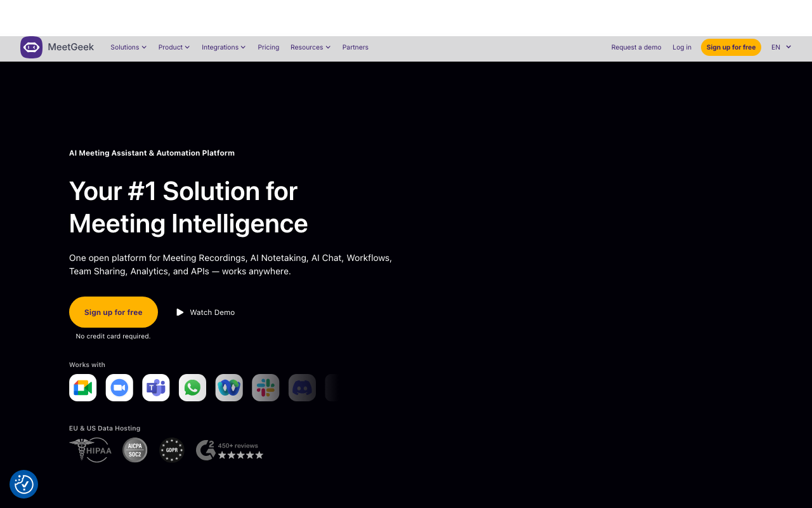Click the Discord integration icon

(x=302, y=387)
